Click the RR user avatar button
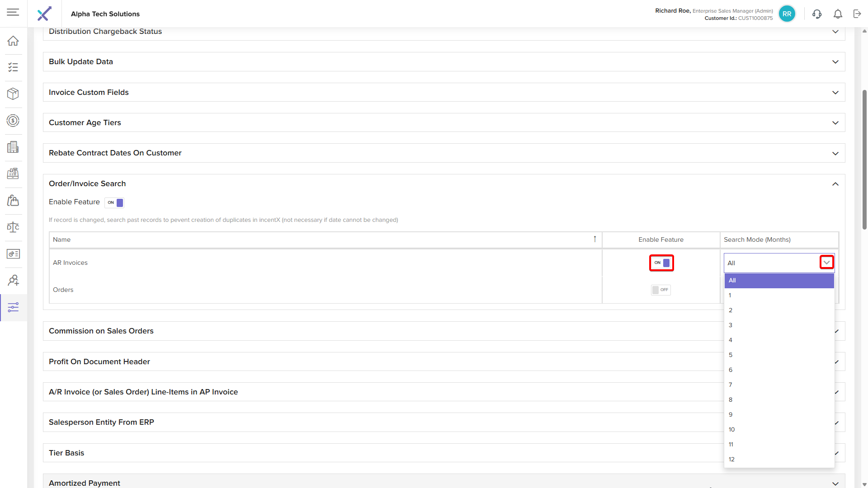 (x=787, y=14)
